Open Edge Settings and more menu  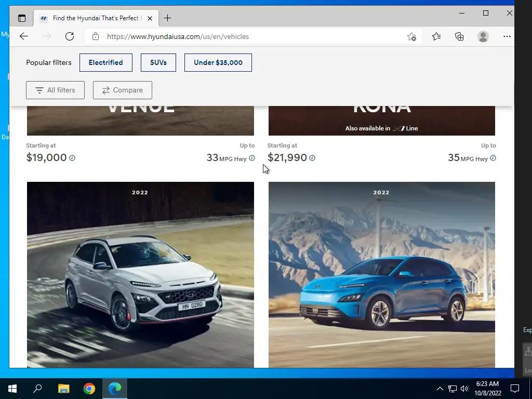[507, 37]
